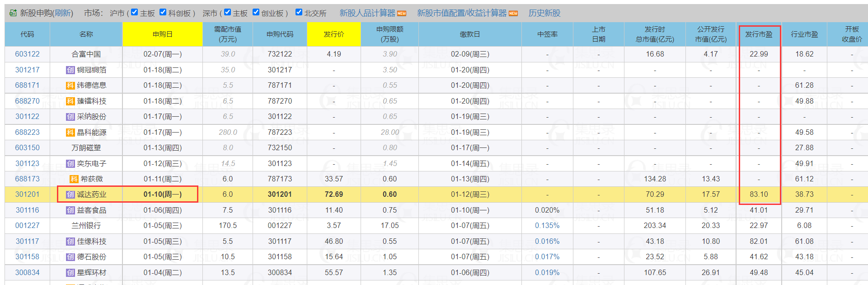Click the NEW badge after 收益计算器

tap(513, 14)
